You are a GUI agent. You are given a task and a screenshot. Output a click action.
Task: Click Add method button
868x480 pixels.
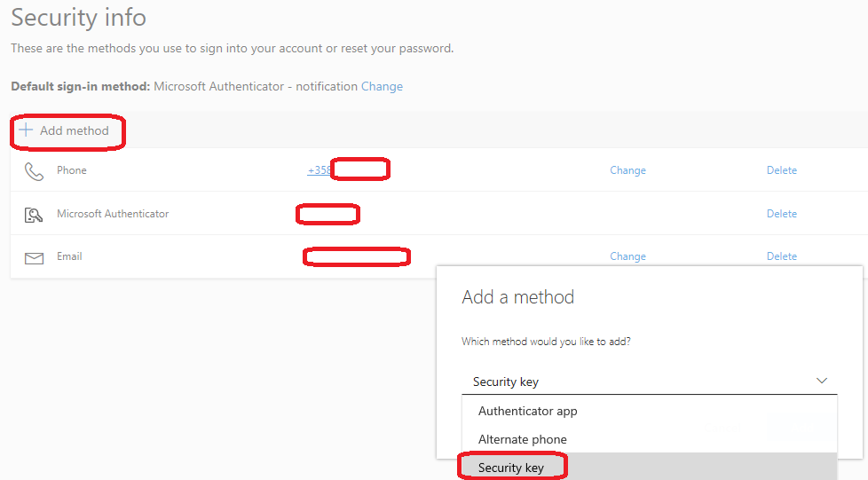pos(75,130)
